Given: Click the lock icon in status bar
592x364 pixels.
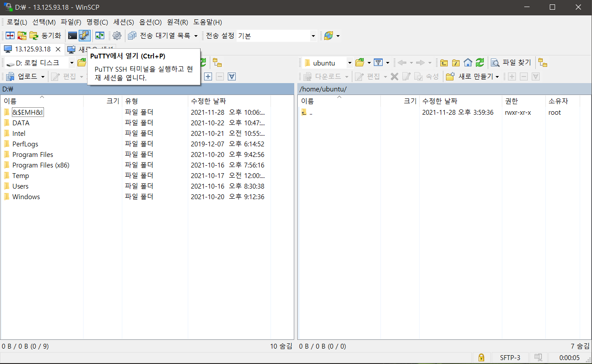Looking at the screenshot, I should [481, 357].
